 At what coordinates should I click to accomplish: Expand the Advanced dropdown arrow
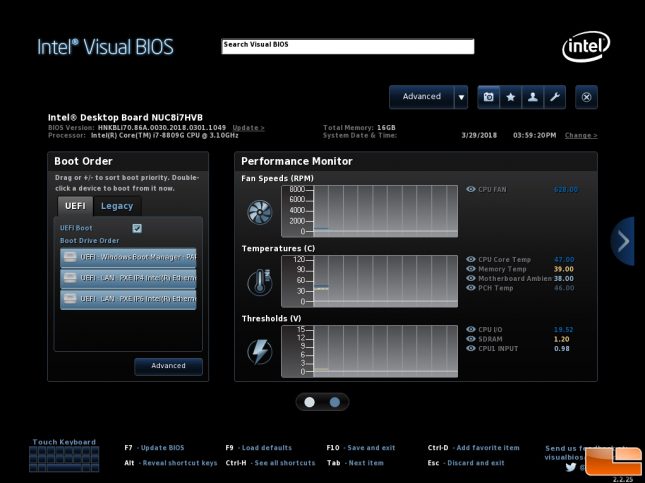pos(461,97)
